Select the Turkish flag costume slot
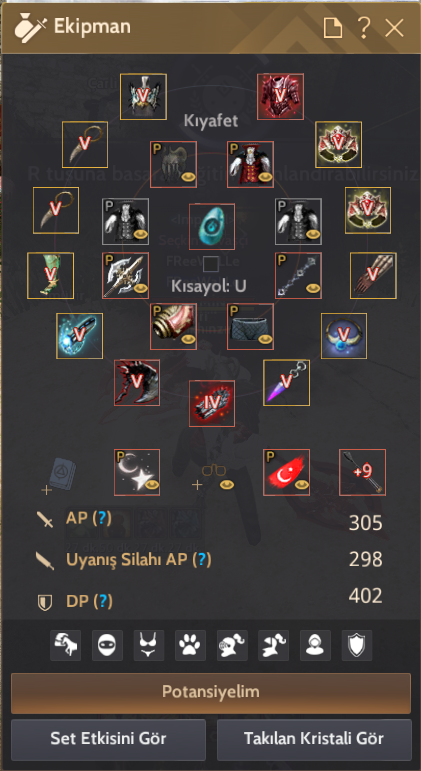The height and width of the screenshot is (771, 421). tap(286, 472)
